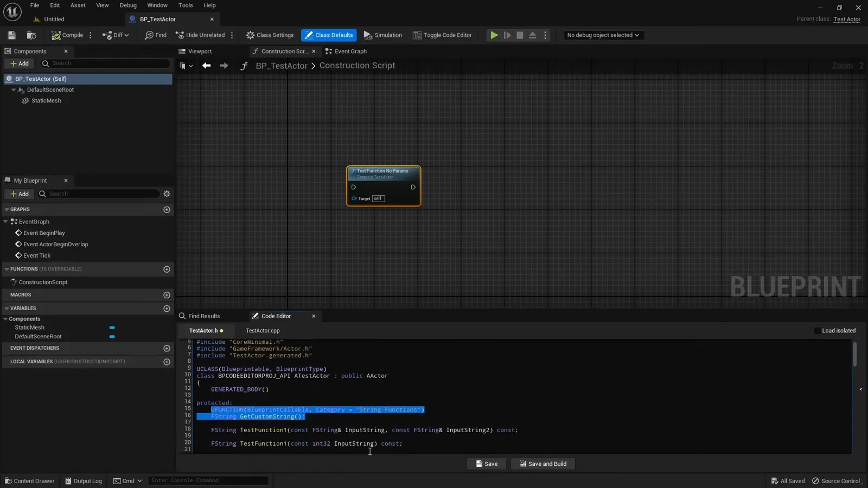The height and width of the screenshot is (488, 868).
Task: Enable Load isolated checkbox
Action: click(x=817, y=331)
